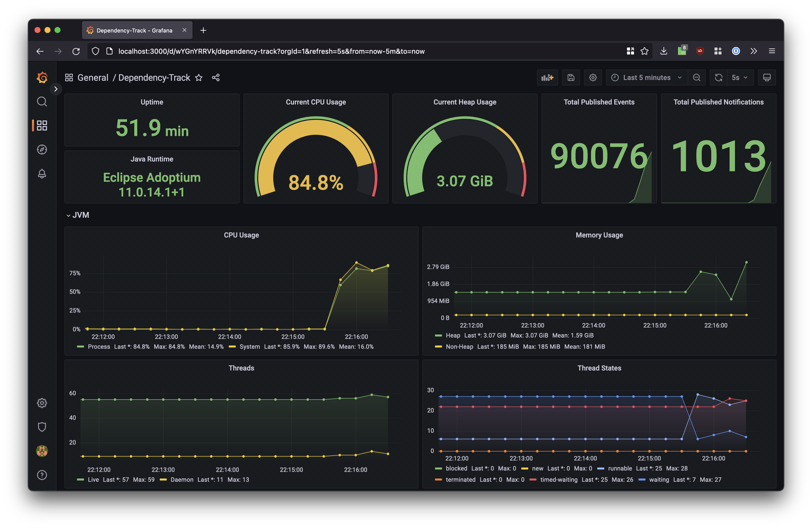
Task: Cycle view mode with the monitor icon
Action: [x=766, y=78]
